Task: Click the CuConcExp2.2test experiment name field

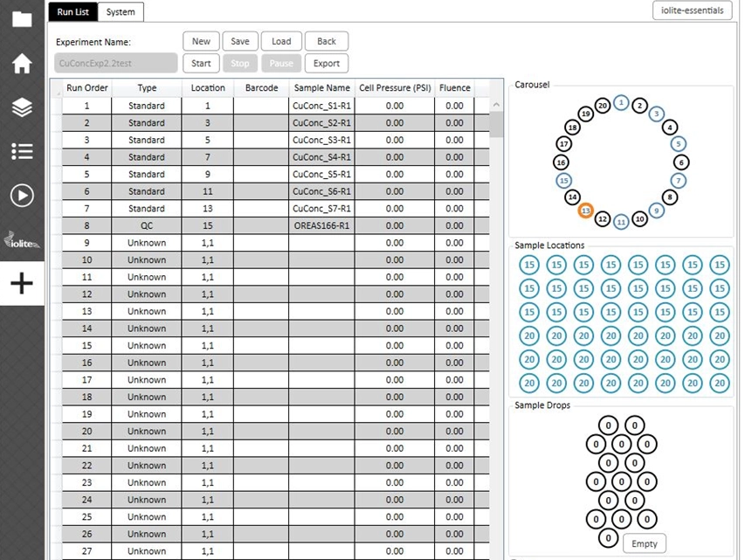Action: pyautogui.click(x=114, y=63)
